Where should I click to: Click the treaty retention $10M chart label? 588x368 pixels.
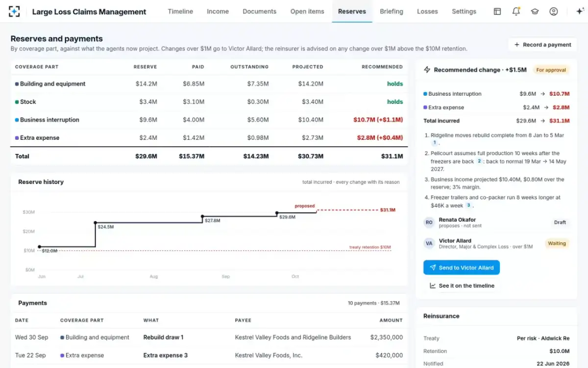point(370,247)
